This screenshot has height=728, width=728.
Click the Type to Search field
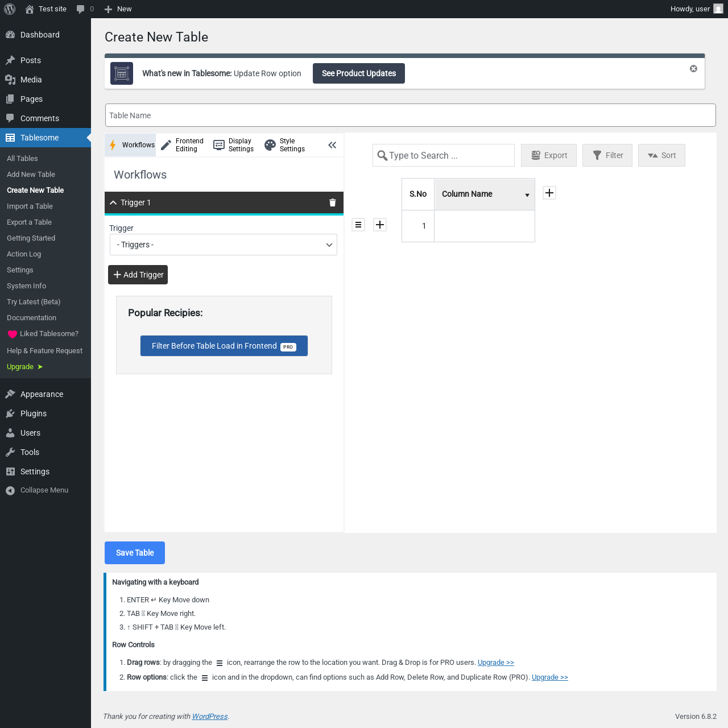click(x=444, y=155)
